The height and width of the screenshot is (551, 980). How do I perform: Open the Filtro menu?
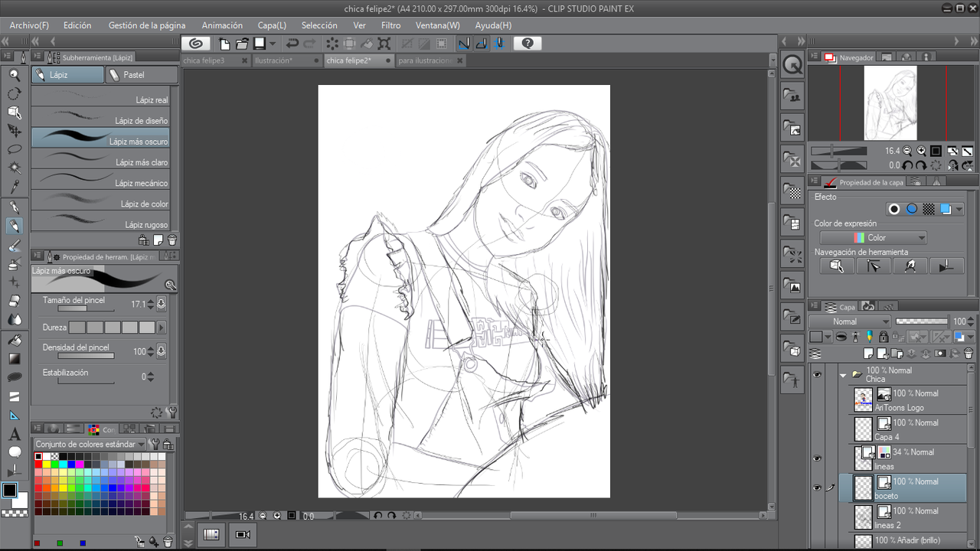coord(390,25)
